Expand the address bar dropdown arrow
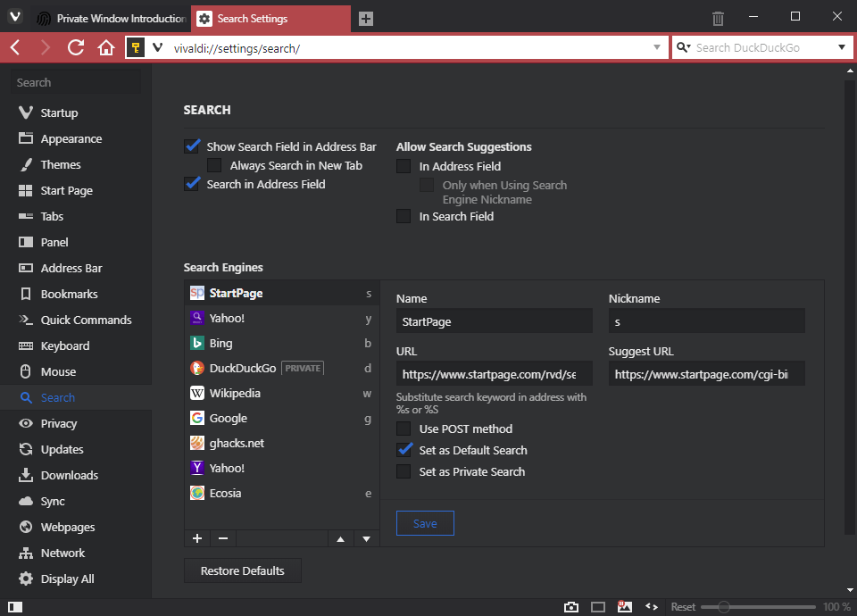857x616 pixels. (x=657, y=47)
